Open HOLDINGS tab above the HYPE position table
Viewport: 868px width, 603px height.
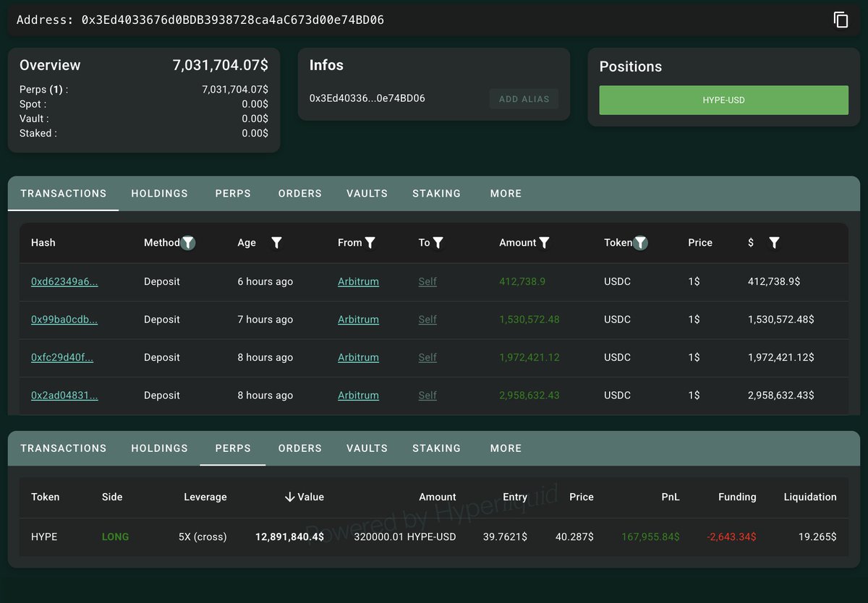point(159,448)
